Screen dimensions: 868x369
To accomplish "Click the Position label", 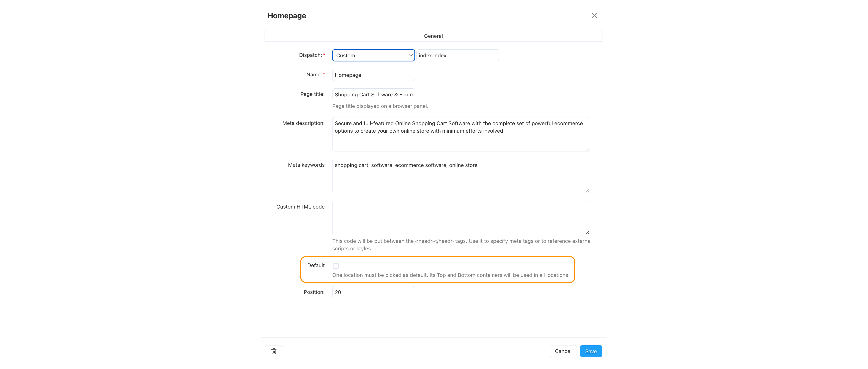I will [x=314, y=292].
